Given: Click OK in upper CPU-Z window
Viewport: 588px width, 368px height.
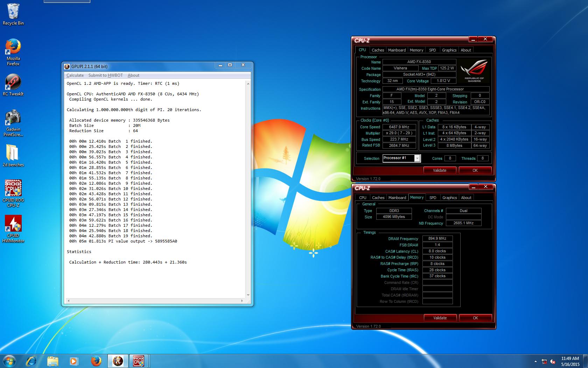Looking at the screenshot, I should coord(475,170).
